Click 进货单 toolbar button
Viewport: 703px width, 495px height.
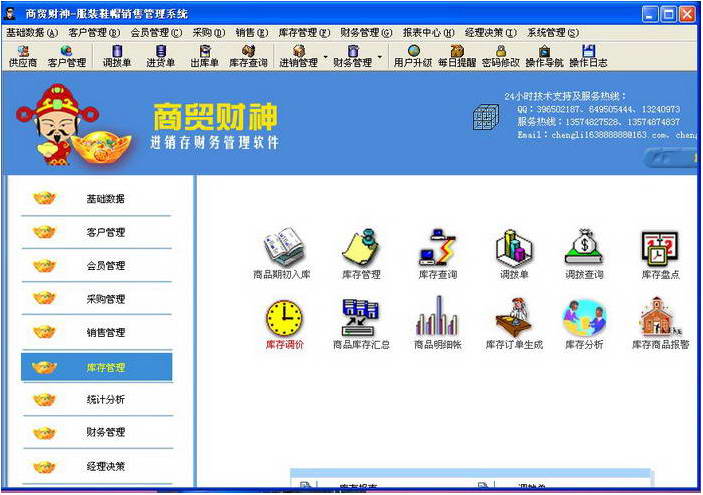click(x=161, y=56)
